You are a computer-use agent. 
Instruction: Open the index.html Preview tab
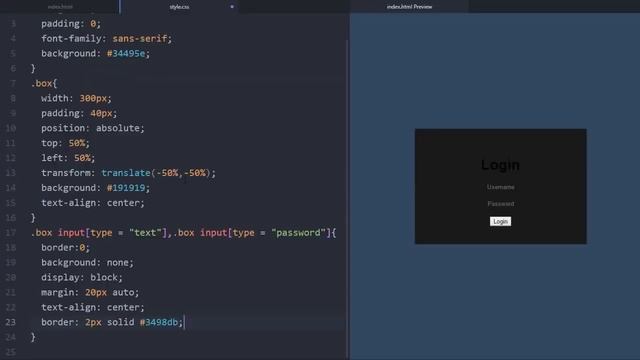[x=409, y=7]
